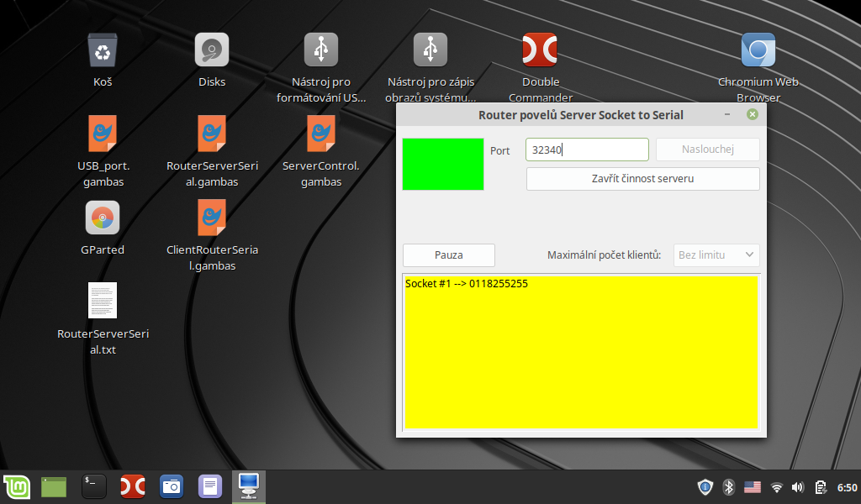
Task: Select the ServerControl.gambas file icon
Action: click(x=320, y=134)
